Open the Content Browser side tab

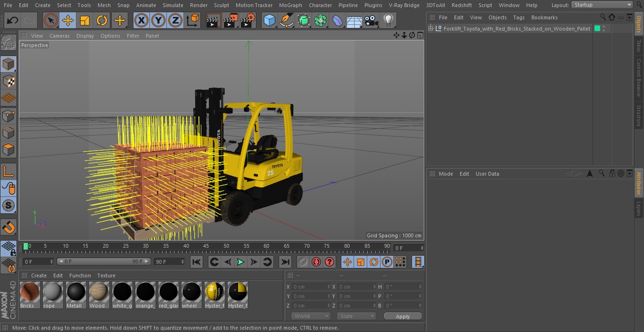point(639,78)
